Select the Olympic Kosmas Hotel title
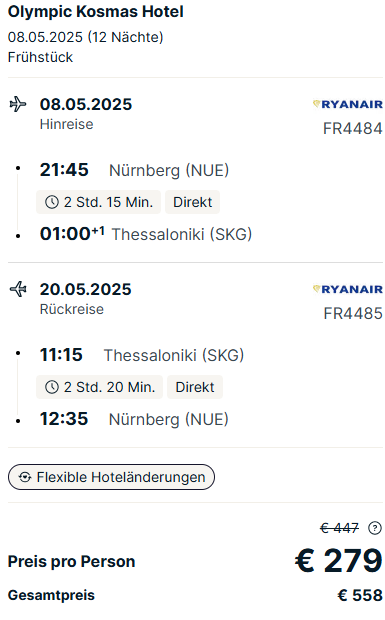 [x=96, y=11]
